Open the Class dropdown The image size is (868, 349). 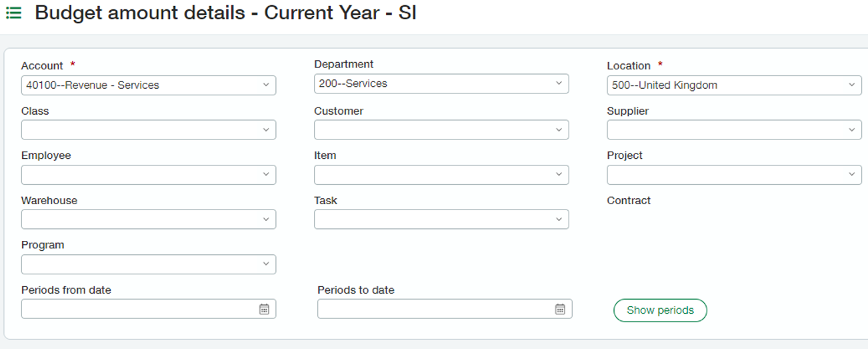tap(149, 129)
